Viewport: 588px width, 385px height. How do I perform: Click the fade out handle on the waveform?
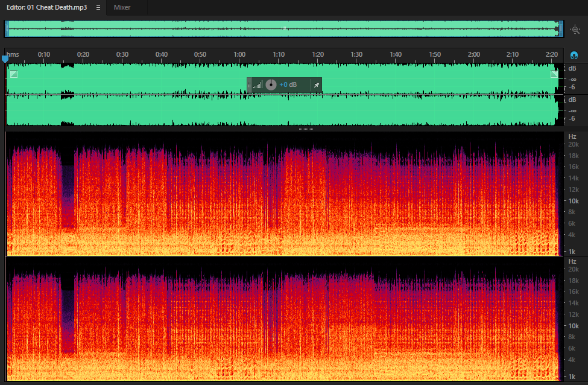point(554,74)
